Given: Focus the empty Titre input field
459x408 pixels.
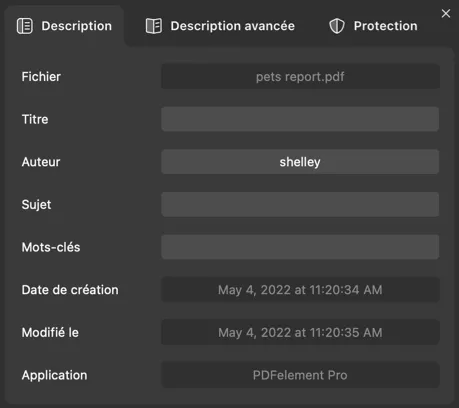Looking at the screenshot, I should (x=300, y=119).
